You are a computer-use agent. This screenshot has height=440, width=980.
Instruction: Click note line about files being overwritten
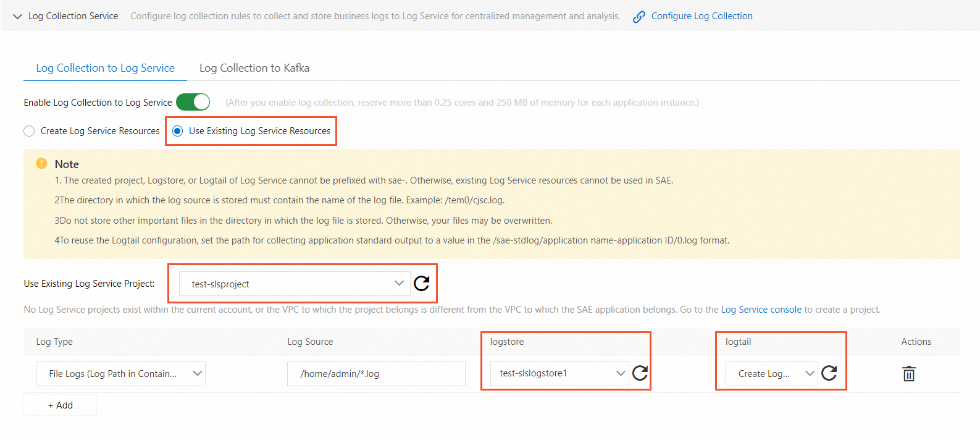(303, 221)
